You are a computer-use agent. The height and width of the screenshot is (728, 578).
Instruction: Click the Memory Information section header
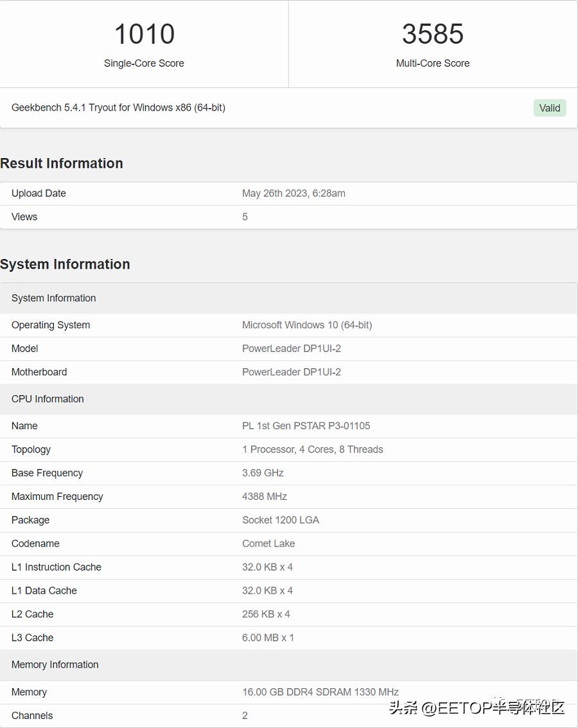coord(55,664)
